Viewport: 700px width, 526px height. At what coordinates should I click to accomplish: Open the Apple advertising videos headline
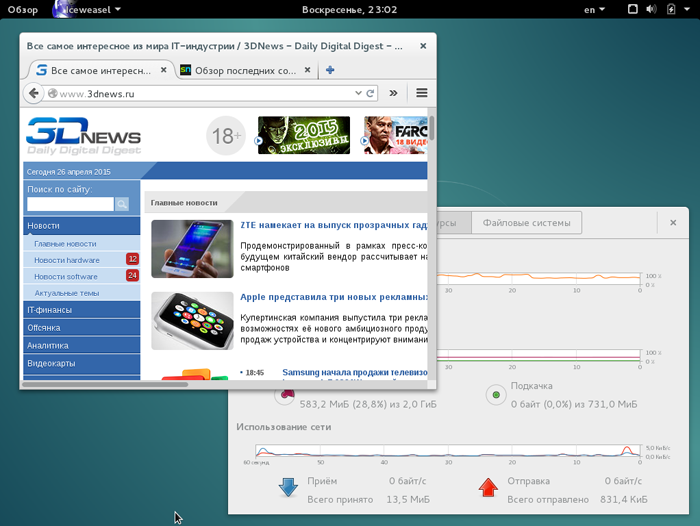click(x=333, y=297)
